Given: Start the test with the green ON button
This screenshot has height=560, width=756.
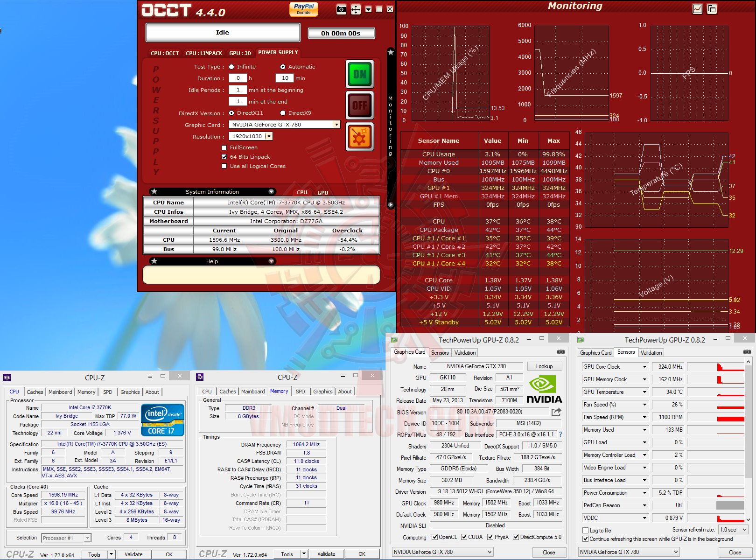Looking at the screenshot, I should pyautogui.click(x=360, y=74).
